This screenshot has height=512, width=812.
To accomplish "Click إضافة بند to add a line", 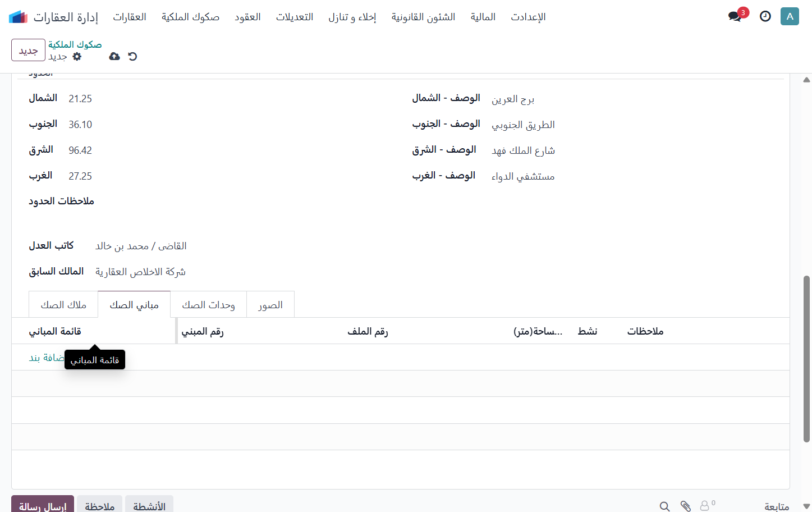I will pos(47,358).
